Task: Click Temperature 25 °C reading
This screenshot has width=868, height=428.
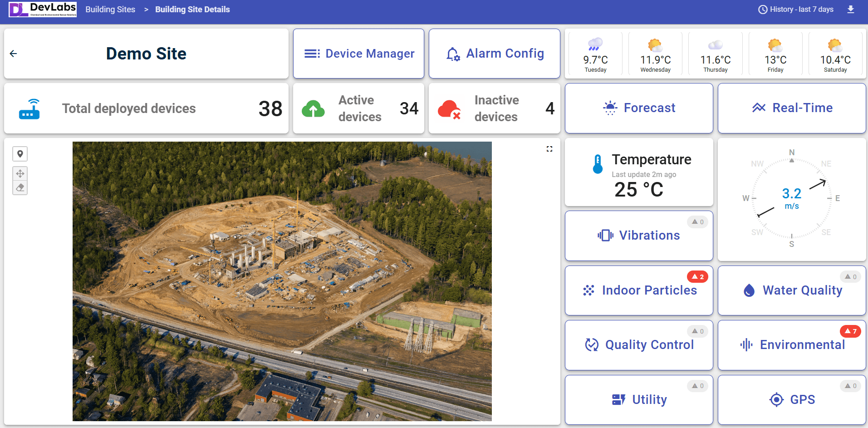Action: pos(639,190)
